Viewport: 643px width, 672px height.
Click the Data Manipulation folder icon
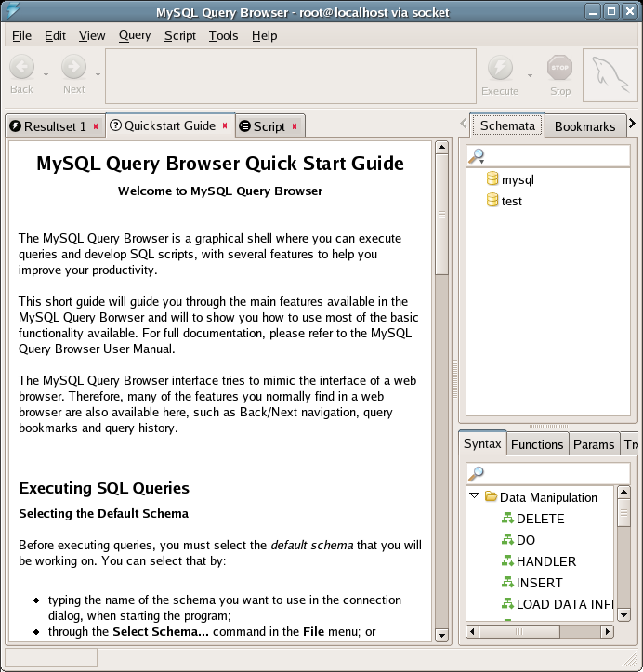tap(491, 496)
